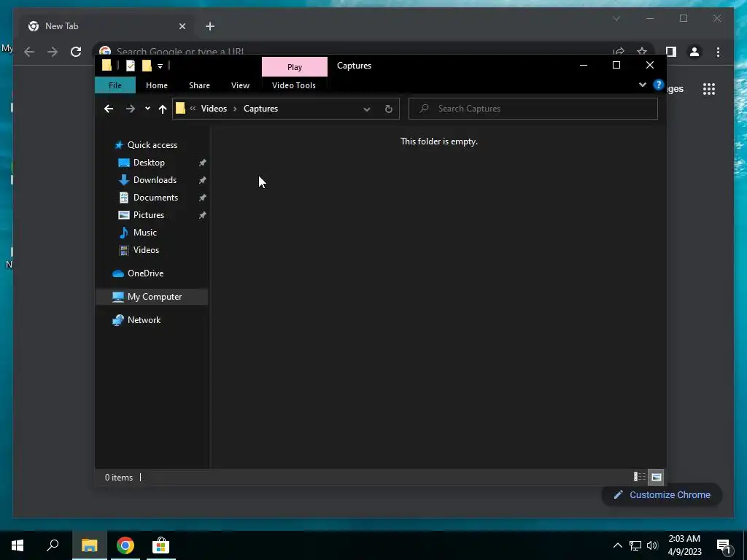The width and height of the screenshot is (747, 560).
Task: Switch to the Home ribbon tab
Action: (157, 85)
